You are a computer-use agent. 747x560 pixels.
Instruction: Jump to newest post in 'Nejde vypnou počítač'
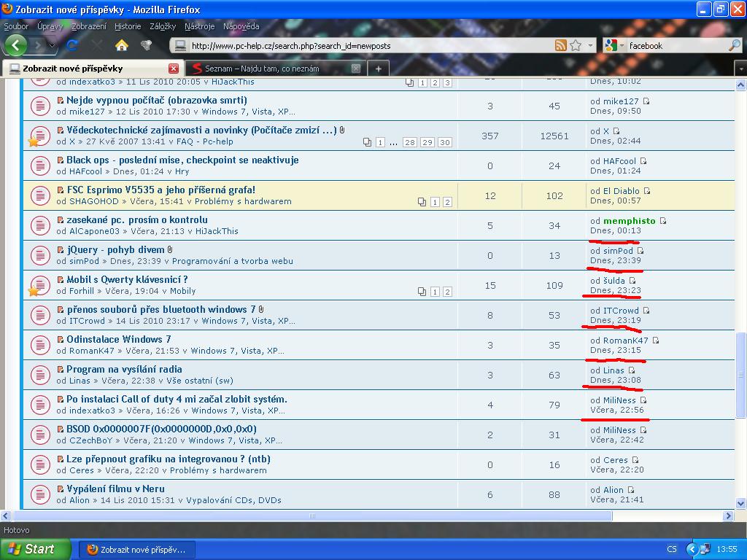[x=61, y=101]
